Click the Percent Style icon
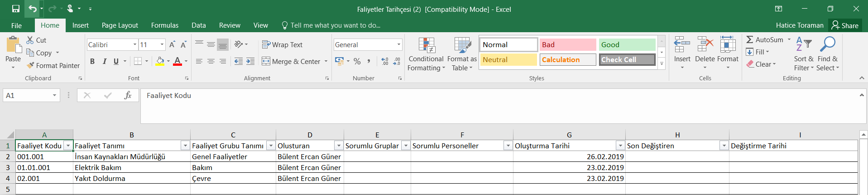The image size is (868, 195). [357, 61]
